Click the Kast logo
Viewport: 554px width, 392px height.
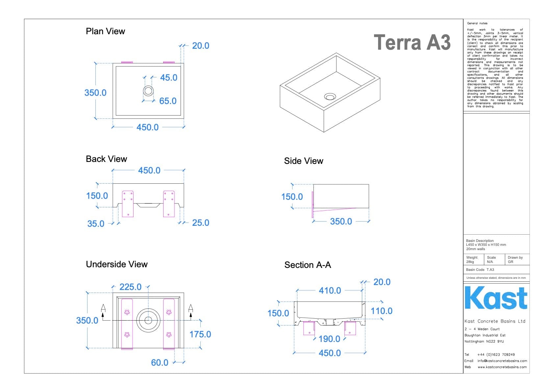495,298
